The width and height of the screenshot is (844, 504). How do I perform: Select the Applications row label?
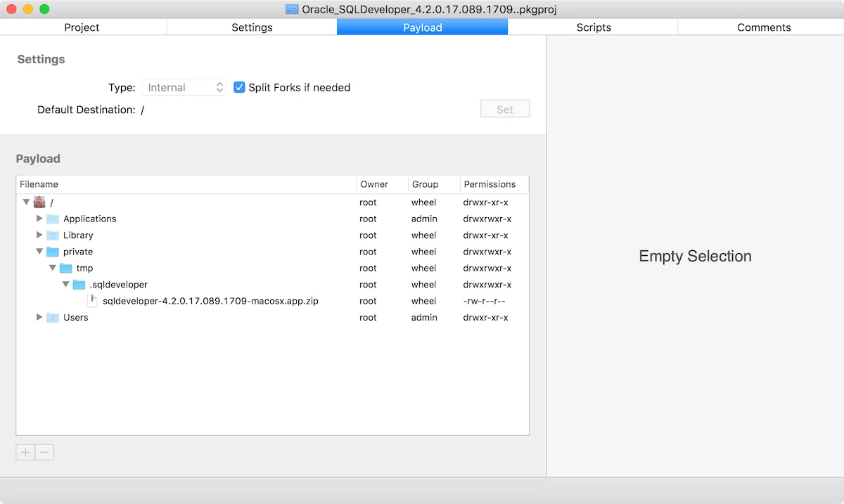pyautogui.click(x=90, y=219)
